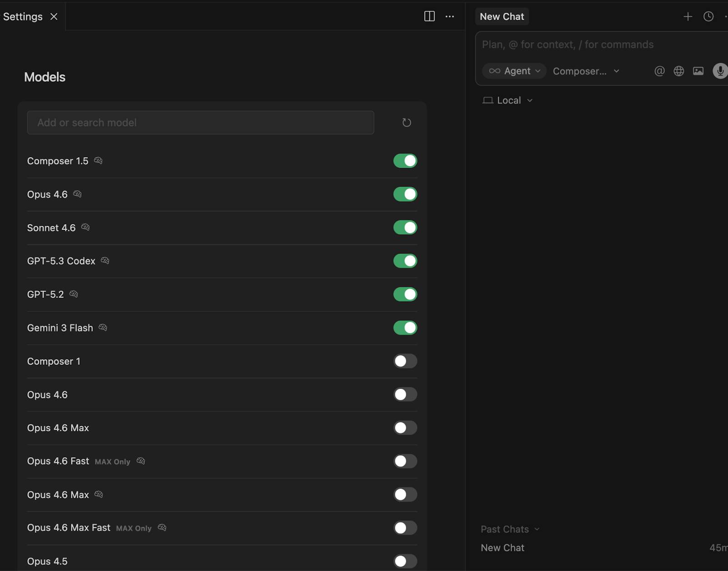Click the laptop icon next to Local

(x=488, y=100)
